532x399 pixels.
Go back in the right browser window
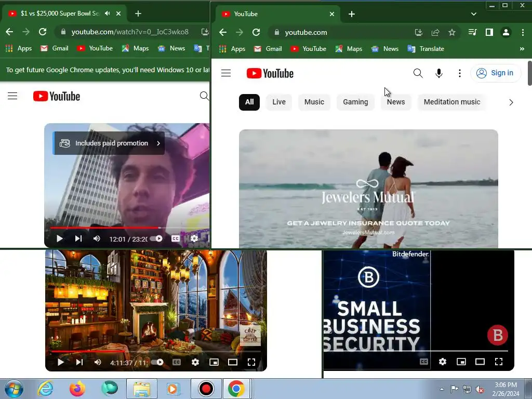223,32
